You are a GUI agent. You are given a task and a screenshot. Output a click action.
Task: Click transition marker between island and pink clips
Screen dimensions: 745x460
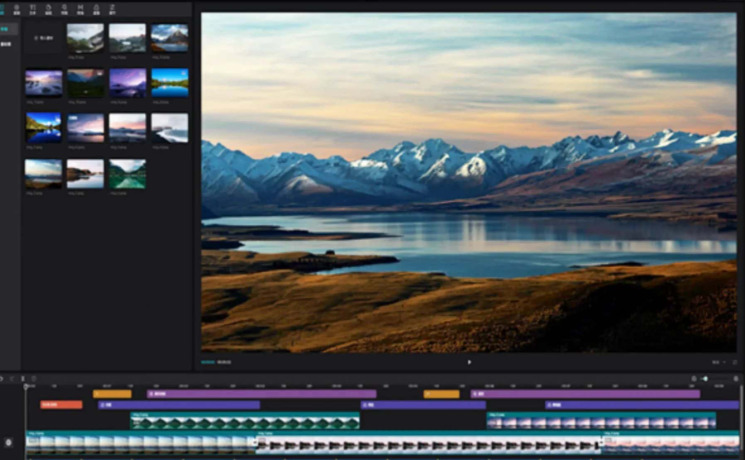pyautogui.click(x=601, y=443)
